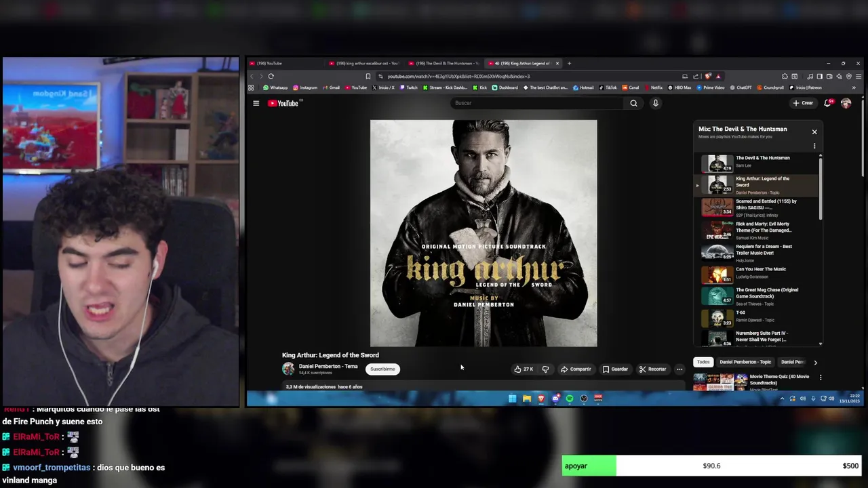Close the Mix playlist panel
Image resolution: width=868 pixels, height=488 pixels.
pyautogui.click(x=814, y=131)
